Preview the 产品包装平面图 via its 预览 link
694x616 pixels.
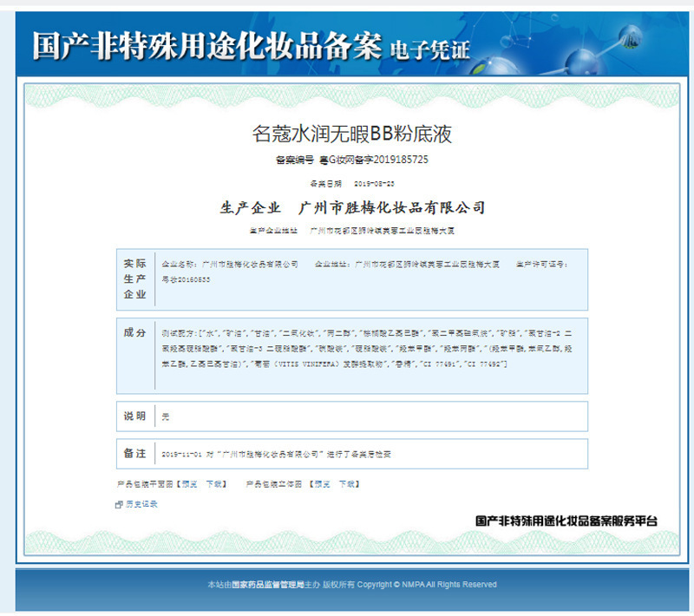[x=189, y=484]
